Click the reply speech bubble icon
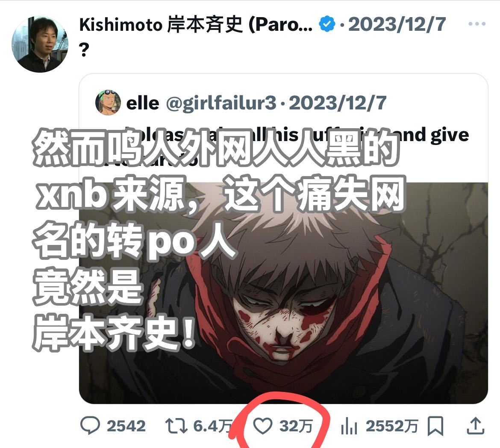This screenshot has height=448, width=500. 90,426
